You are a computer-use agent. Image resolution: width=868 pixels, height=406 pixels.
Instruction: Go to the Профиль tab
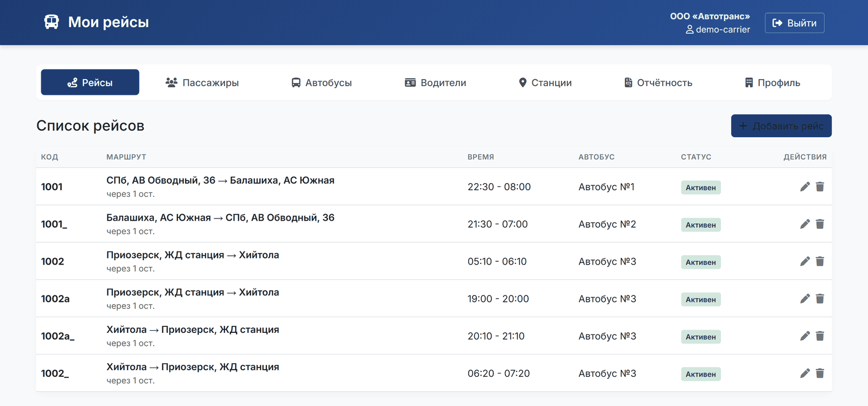pyautogui.click(x=773, y=82)
